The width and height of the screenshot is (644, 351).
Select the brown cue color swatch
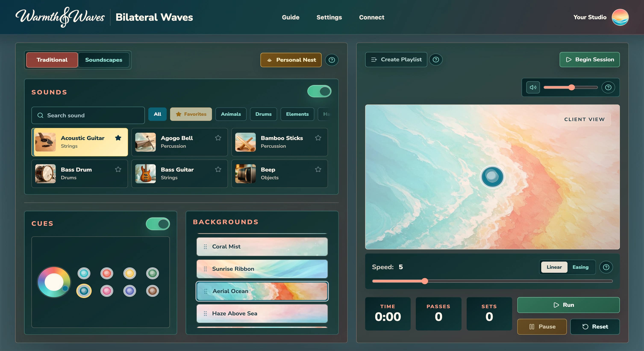153,291
